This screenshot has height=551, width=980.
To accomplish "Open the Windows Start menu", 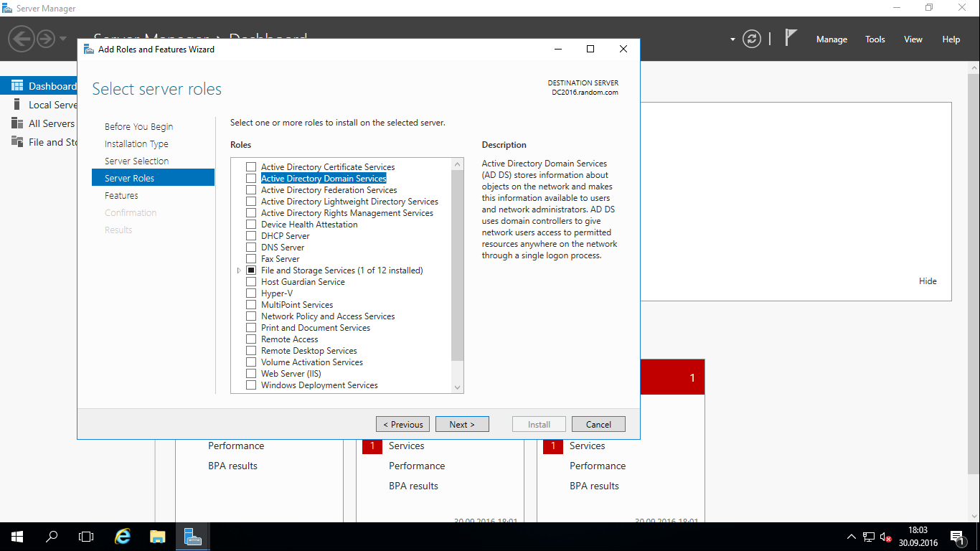I will click(x=17, y=537).
